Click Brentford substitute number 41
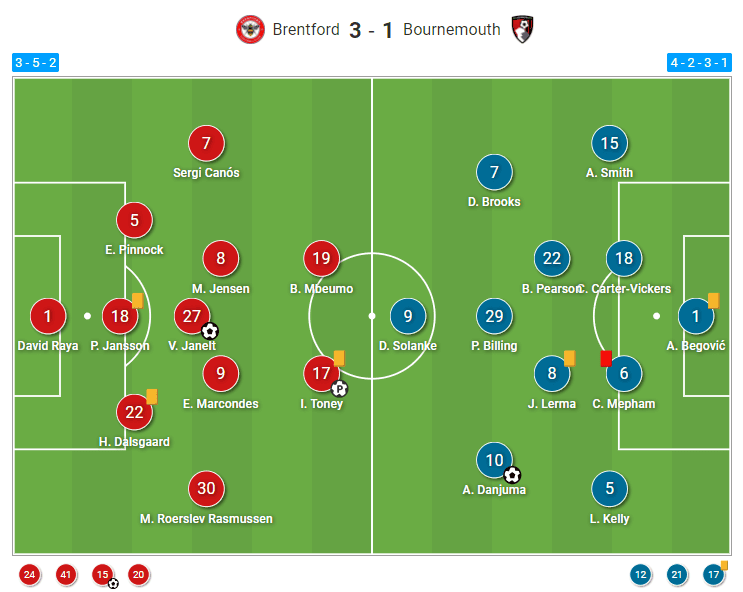The height and width of the screenshot is (592, 743). click(66, 574)
